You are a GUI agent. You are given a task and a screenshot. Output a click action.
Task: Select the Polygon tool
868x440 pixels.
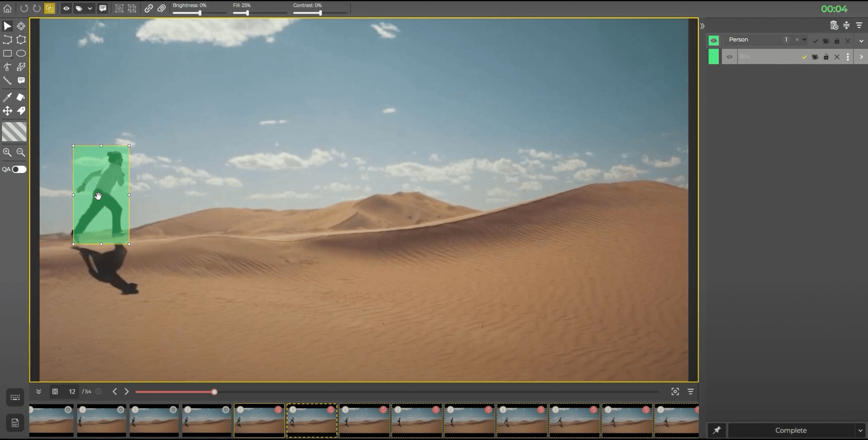(21, 40)
